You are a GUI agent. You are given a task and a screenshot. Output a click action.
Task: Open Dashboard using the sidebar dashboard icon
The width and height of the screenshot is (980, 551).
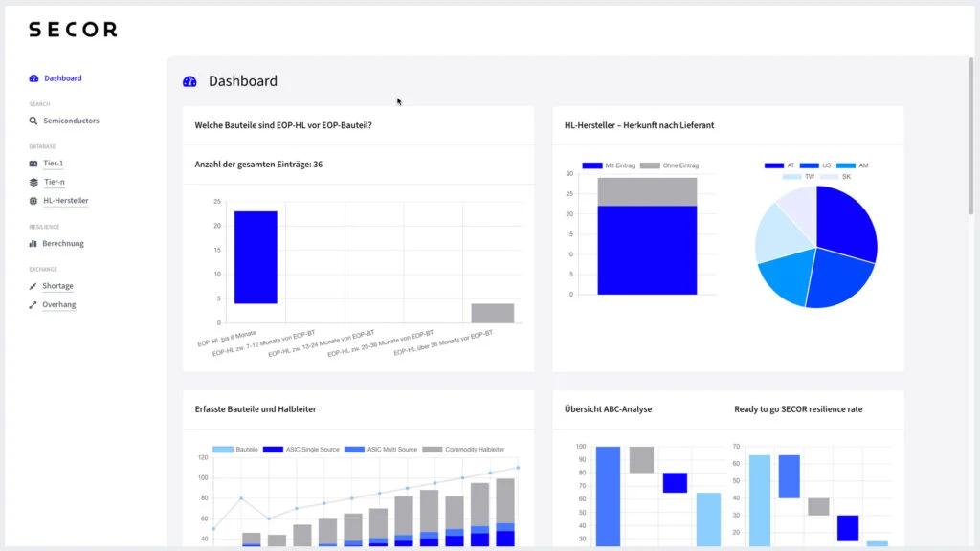pos(33,77)
